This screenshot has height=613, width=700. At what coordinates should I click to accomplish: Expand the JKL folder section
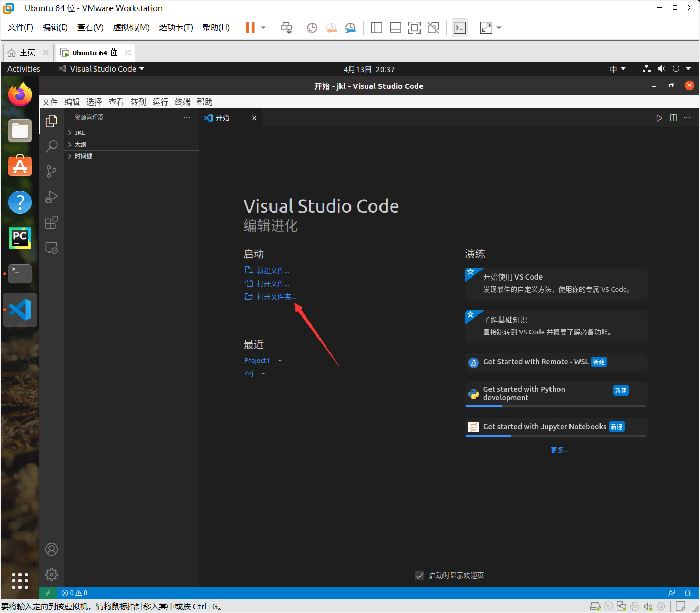click(132, 133)
